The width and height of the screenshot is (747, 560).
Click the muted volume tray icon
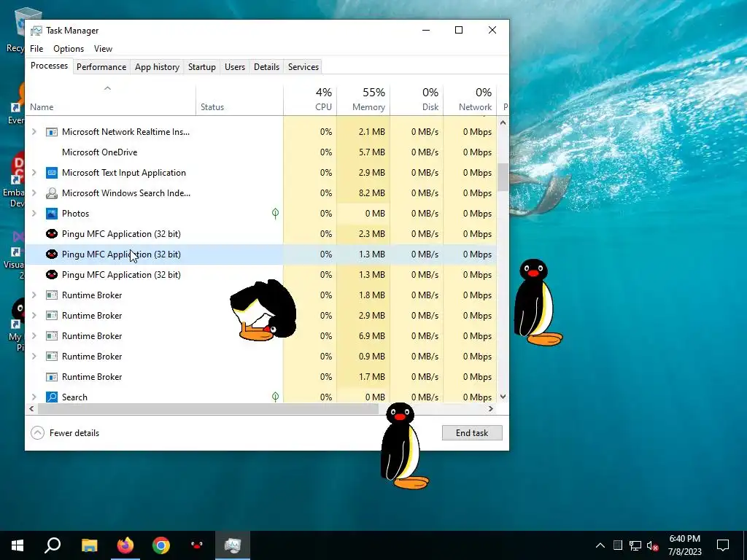coord(652,545)
